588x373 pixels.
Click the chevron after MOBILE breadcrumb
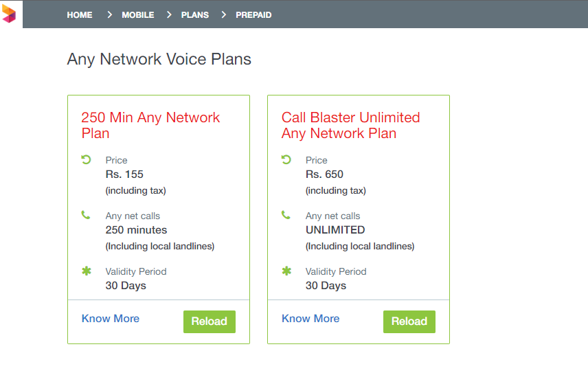coord(169,14)
